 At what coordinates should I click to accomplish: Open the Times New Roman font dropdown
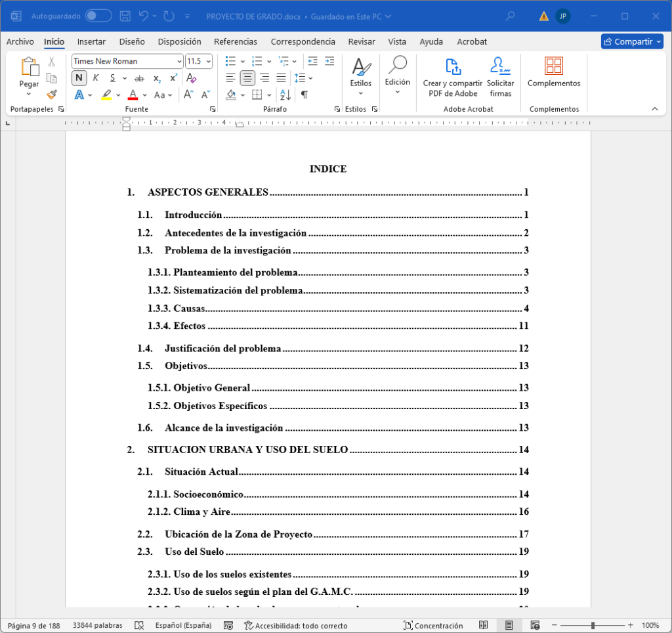pyautogui.click(x=179, y=61)
